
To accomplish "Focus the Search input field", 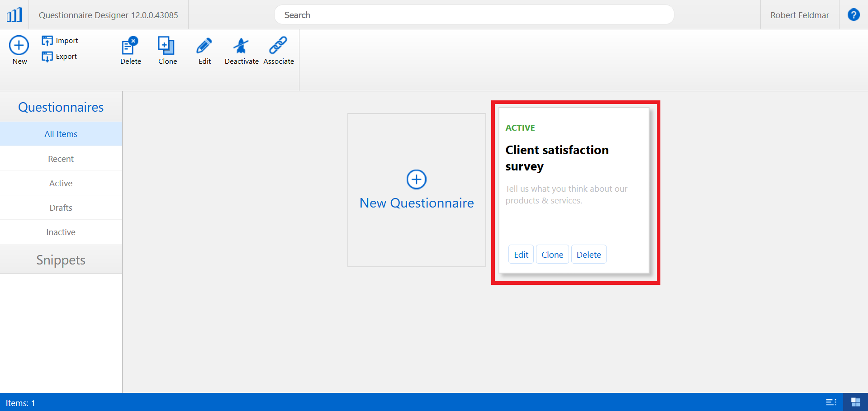I will [474, 15].
